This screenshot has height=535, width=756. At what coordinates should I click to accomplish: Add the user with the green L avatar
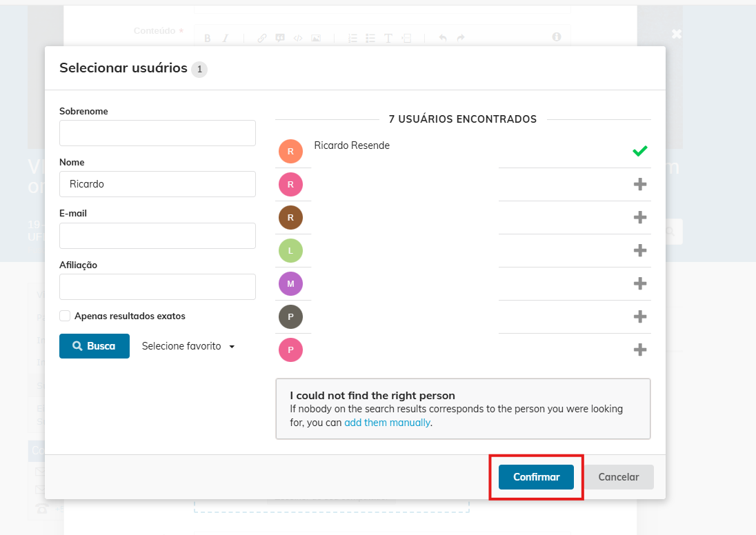(639, 250)
